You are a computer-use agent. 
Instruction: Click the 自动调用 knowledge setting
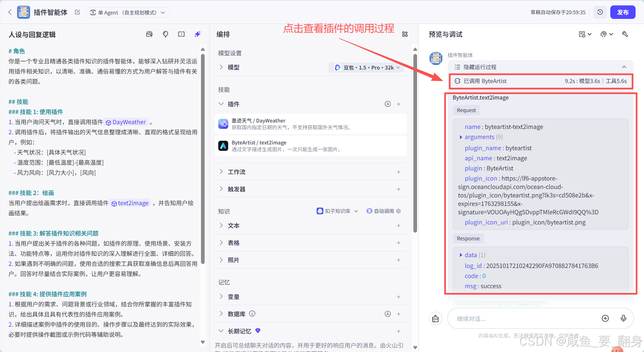tap(383, 211)
